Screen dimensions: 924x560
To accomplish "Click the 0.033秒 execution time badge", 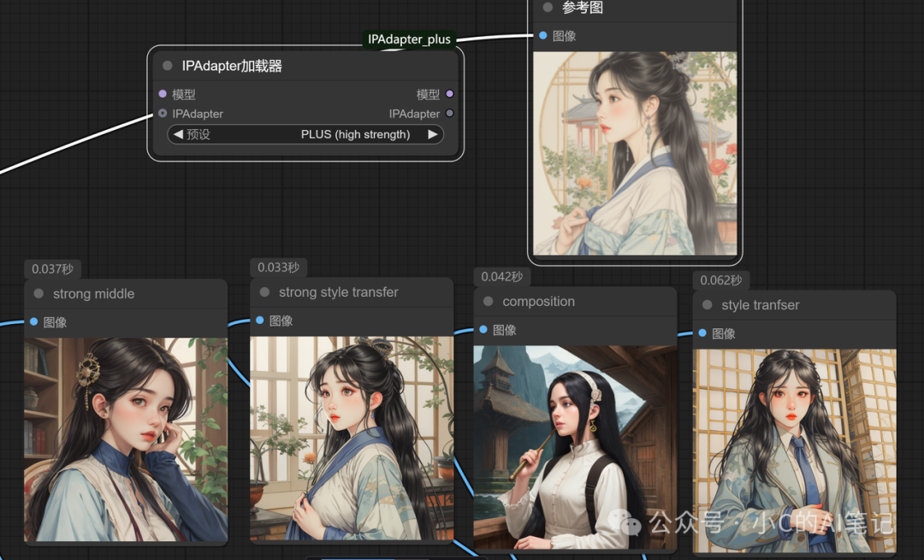I will (x=278, y=268).
